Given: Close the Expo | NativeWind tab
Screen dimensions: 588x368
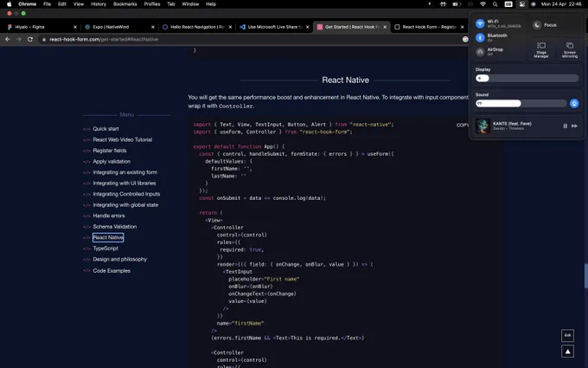Looking at the screenshot, I should pyautogui.click(x=153, y=27).
